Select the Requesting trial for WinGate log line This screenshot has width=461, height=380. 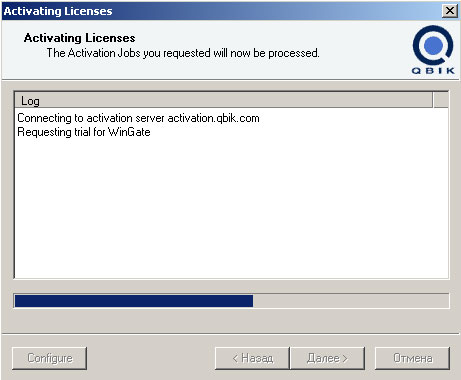coord(84,132)
